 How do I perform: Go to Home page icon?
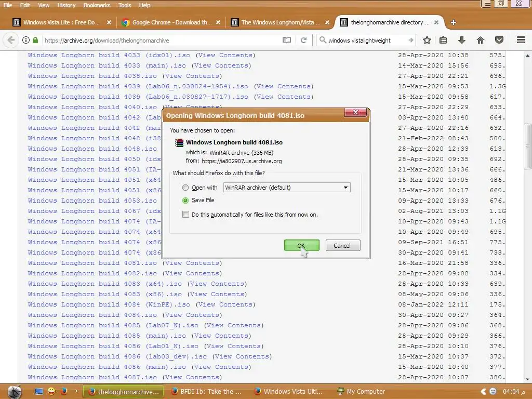point(481,40)
